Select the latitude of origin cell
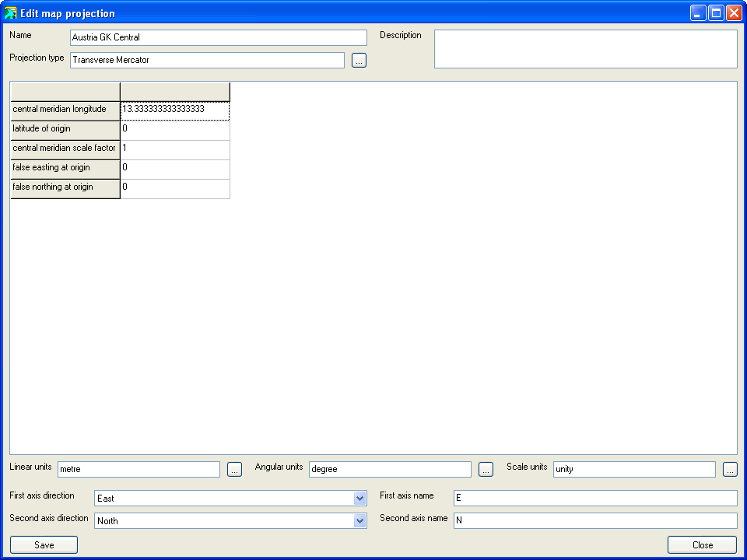 [x=174, y=129]
